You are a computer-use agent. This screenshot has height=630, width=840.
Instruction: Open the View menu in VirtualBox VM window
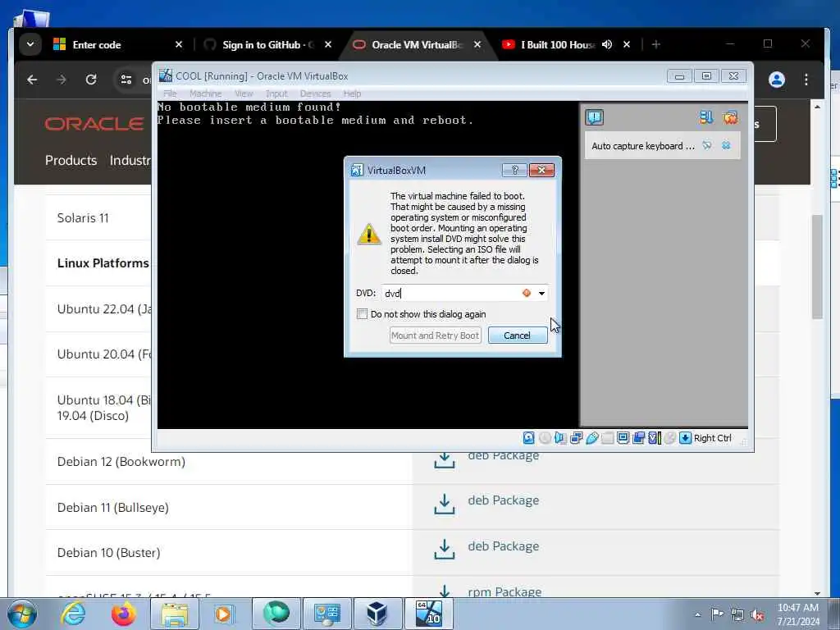click(x=244, y=94)
